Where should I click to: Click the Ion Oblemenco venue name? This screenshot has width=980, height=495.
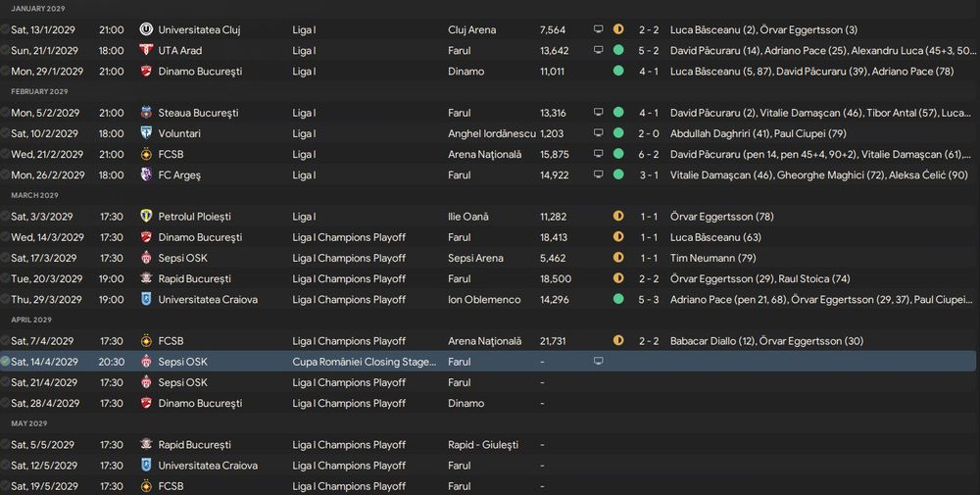[x=484, y=299]
